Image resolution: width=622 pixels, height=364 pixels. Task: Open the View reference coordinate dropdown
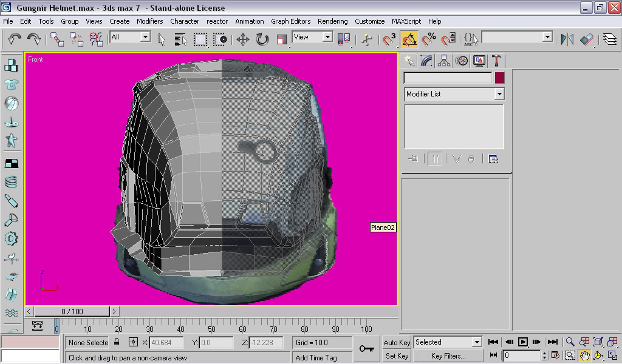coord(327,37)
